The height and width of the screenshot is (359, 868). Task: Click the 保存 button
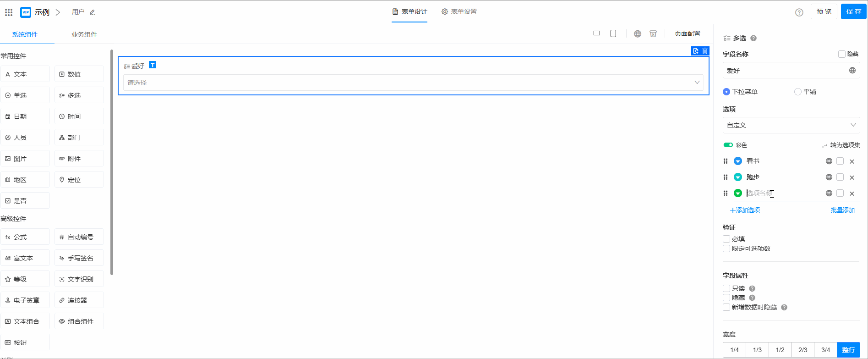853,11
